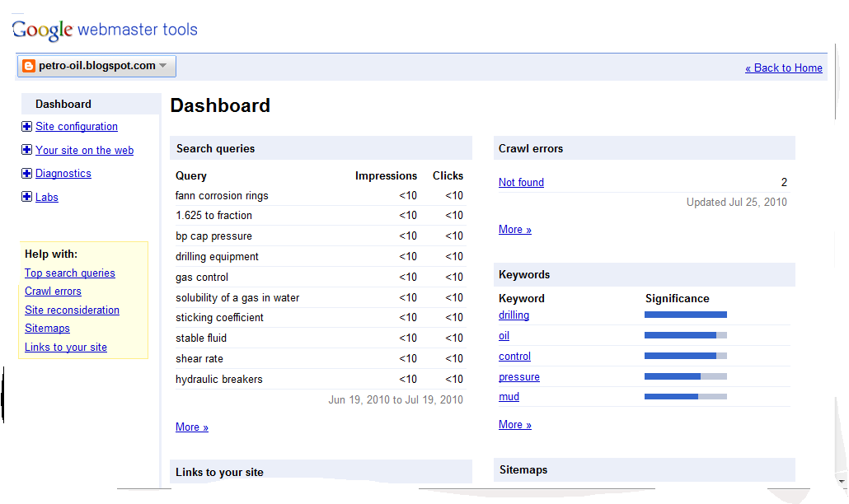Open Crawl errors help link

[x=53, y=292]
